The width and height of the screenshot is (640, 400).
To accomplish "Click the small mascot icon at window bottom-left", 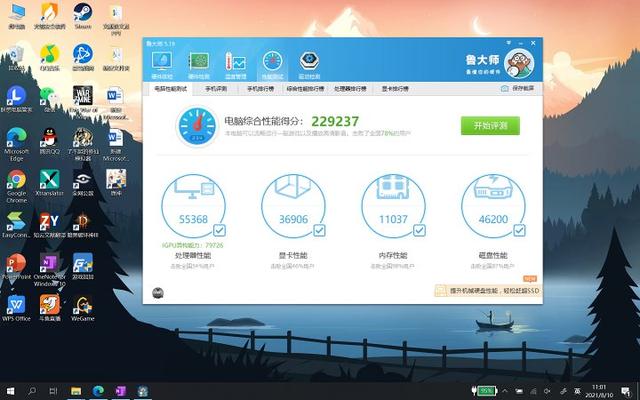I will point(158,293).
